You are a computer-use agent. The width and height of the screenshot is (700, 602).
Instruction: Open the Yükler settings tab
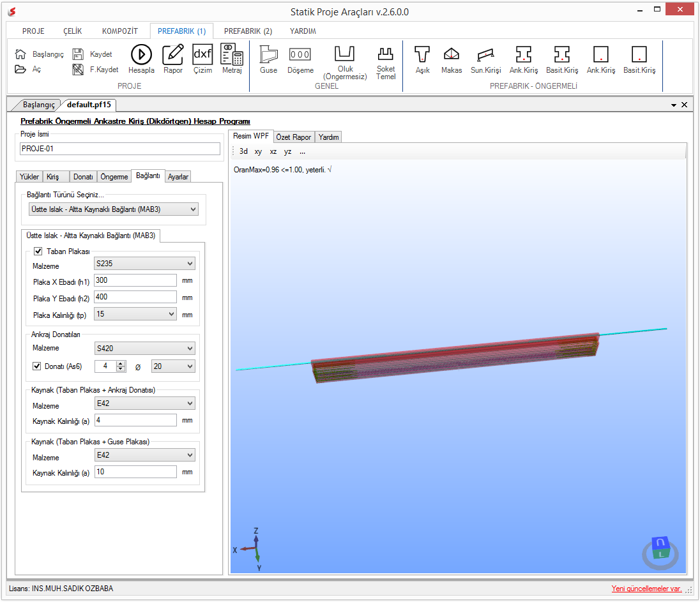[x=29, y=177]
